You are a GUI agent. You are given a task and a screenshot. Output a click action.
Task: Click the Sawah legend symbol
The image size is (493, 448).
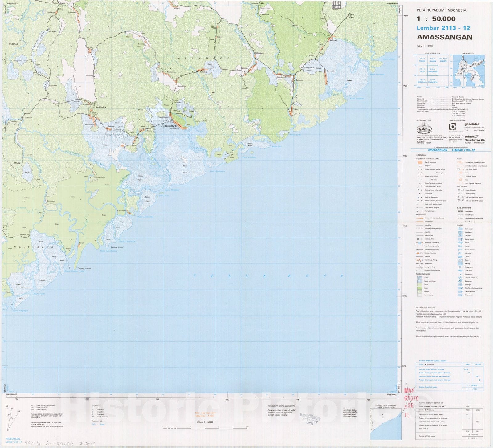tap(419, 278)
